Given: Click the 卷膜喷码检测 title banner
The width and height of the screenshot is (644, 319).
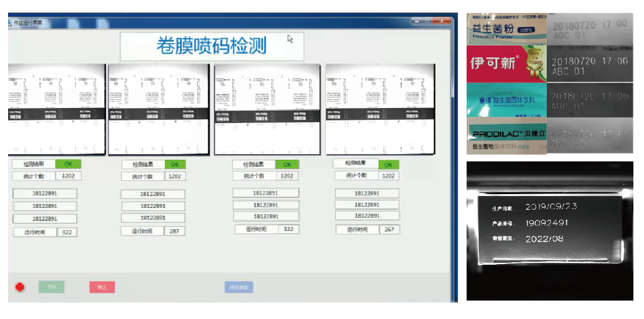Looking at the screenshot, I should click(x=212, y=46).
